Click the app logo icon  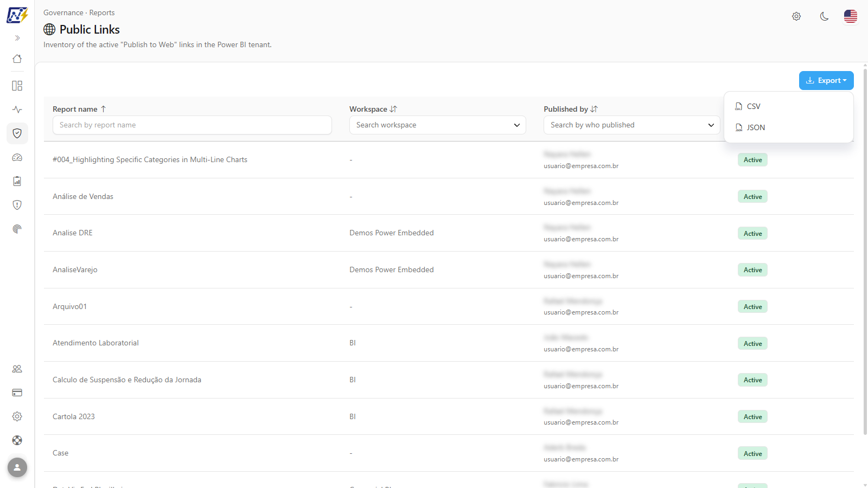pyautogui.click(x=17, y=15)
